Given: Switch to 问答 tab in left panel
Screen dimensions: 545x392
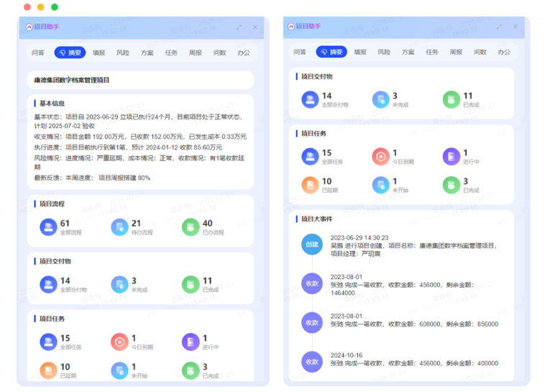Looking at the screenshot, I should tap(38, 53).
